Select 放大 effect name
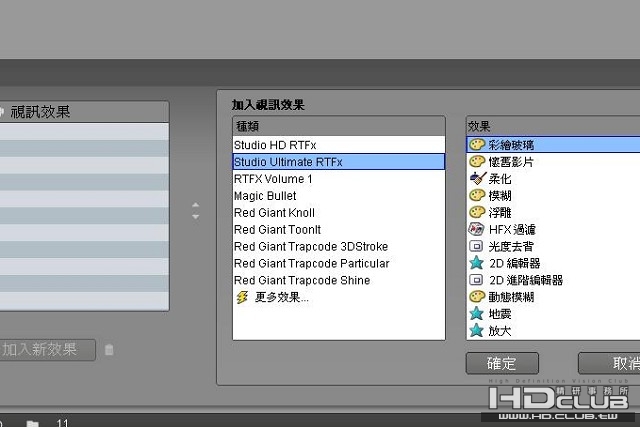 point(500,331)
